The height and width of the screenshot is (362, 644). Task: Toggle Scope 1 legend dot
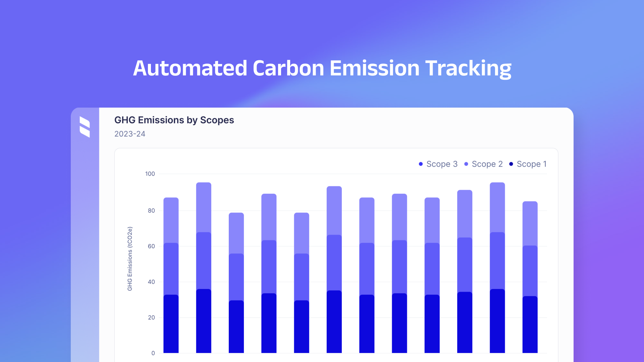(x=511, y=164)
